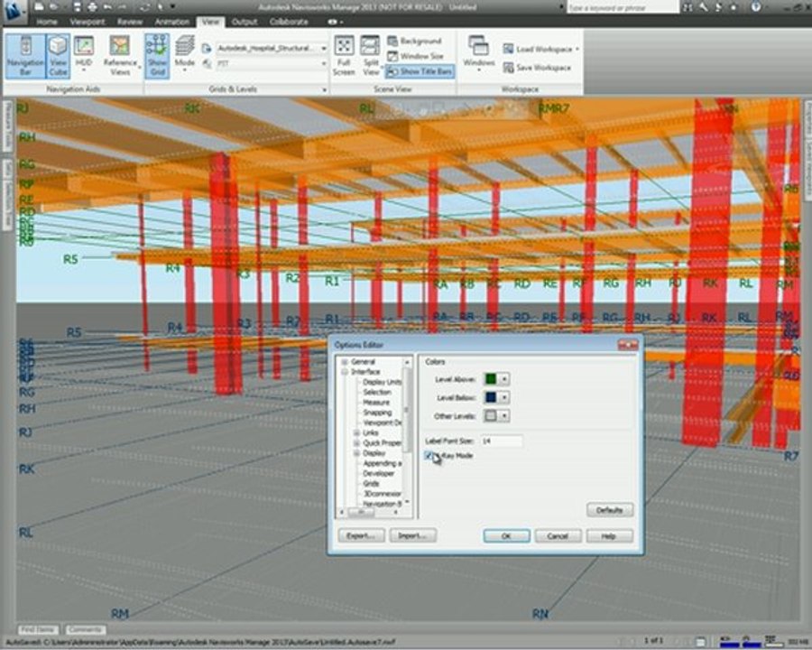The width and height of the screenshot is (812, 650).
Task: Click the active grid file icon
Action: point(207,48)
